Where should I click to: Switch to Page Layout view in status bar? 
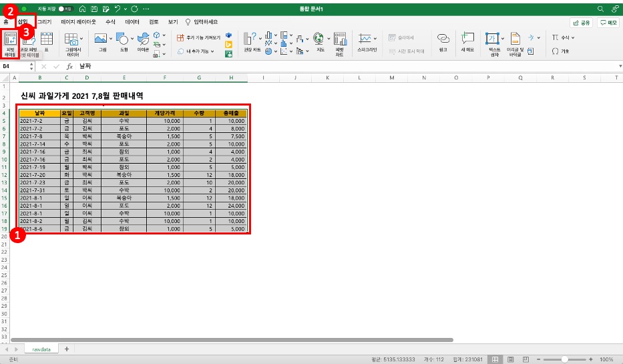(509, 359)
